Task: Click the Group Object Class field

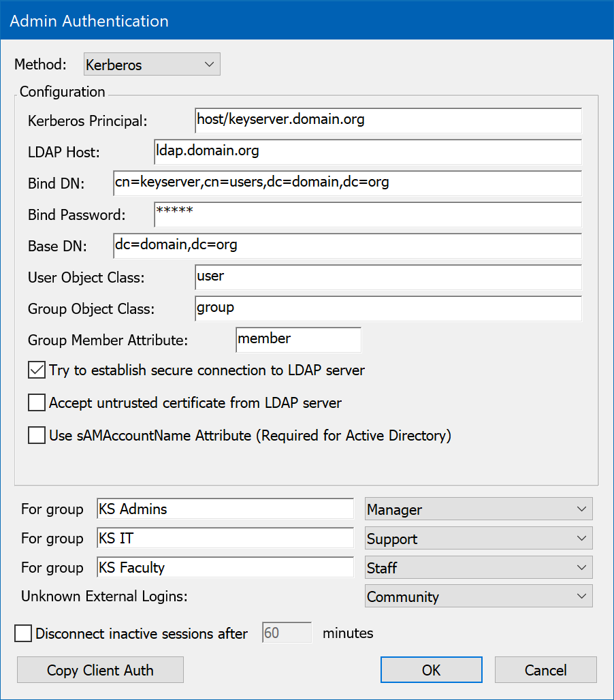Action: pyautogui.click(x=387, y=308)
